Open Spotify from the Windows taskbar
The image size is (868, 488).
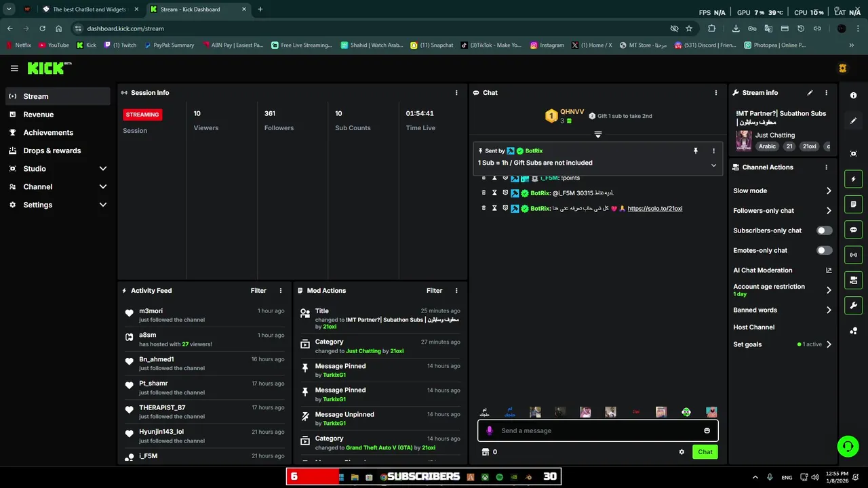[500, 477]
